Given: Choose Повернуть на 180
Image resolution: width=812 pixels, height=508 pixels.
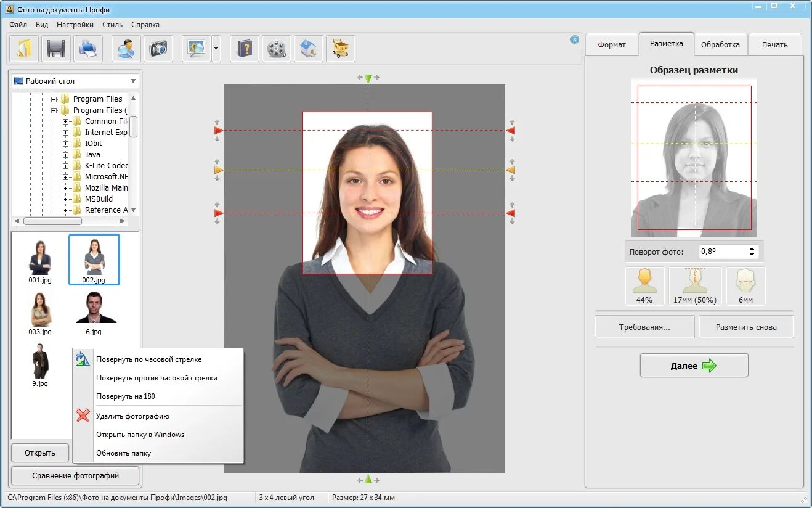Looking at the screenshot, I should (158, 396).
